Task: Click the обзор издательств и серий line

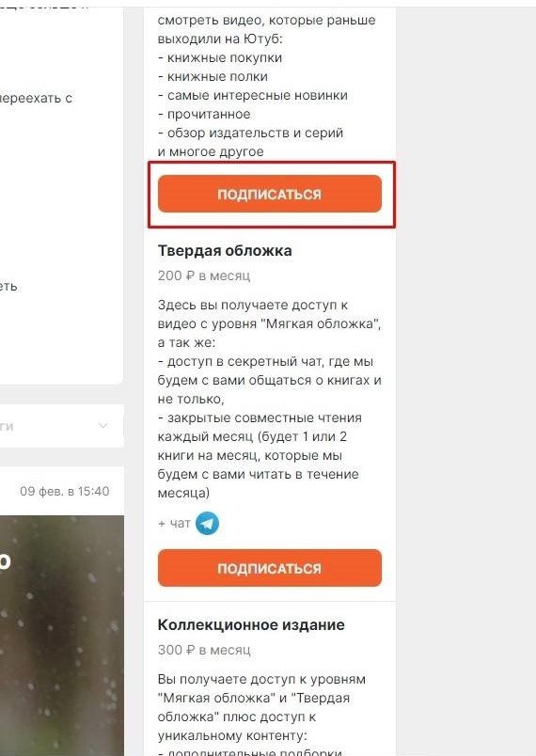Action: (x=250, y=133)
